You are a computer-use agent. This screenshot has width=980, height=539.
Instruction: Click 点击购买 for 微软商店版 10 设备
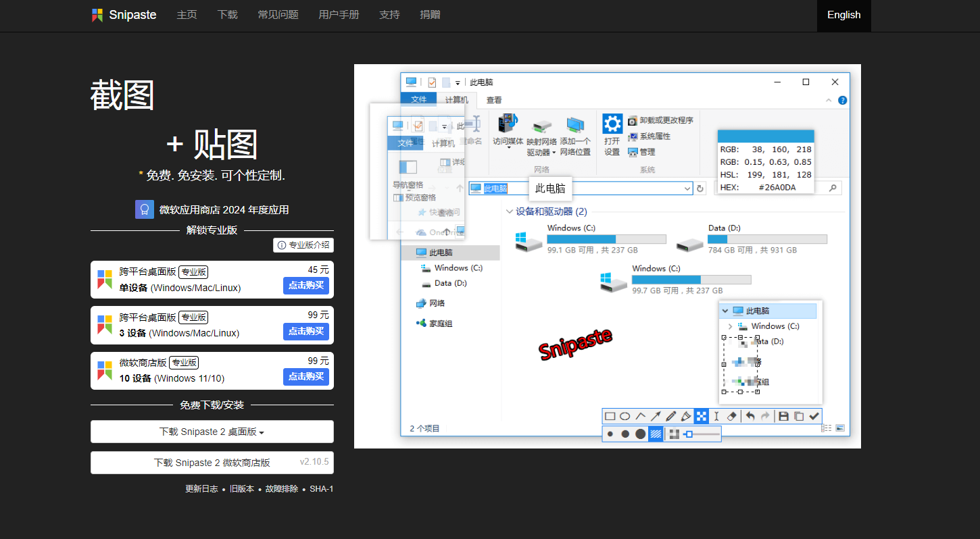click(306, 376)
